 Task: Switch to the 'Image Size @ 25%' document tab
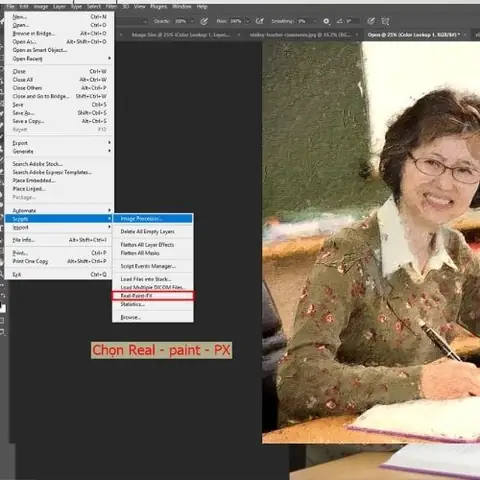click(x=180, y=34)
